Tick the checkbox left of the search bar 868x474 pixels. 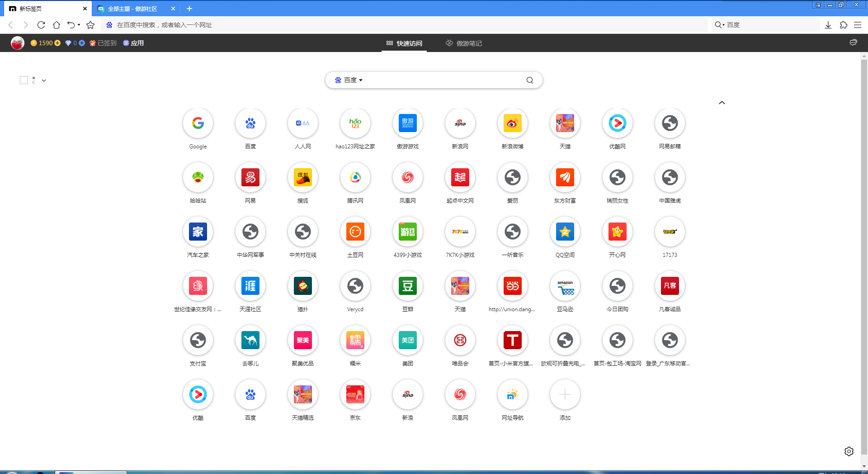point(24,81)
